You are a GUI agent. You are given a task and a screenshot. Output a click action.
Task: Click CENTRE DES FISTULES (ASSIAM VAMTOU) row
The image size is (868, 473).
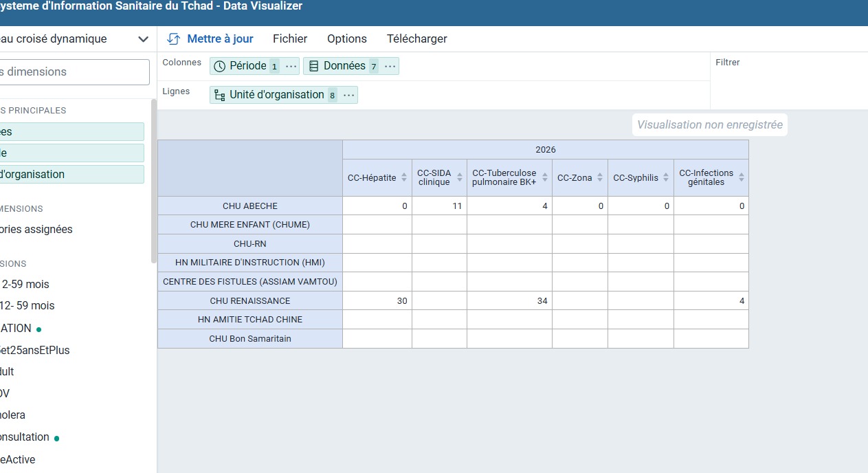tap(250, 282)
